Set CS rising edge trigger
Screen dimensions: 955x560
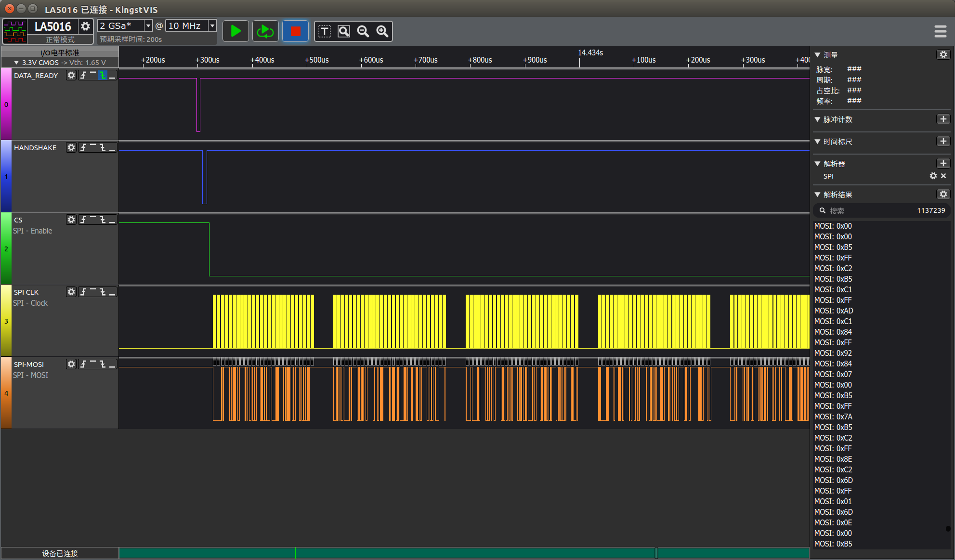point(83,220)
